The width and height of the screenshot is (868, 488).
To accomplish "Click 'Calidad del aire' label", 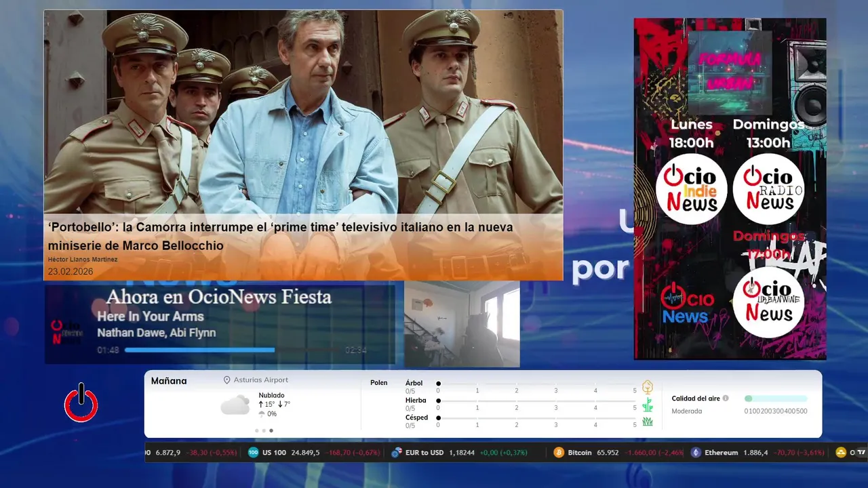I will point(696,399).
